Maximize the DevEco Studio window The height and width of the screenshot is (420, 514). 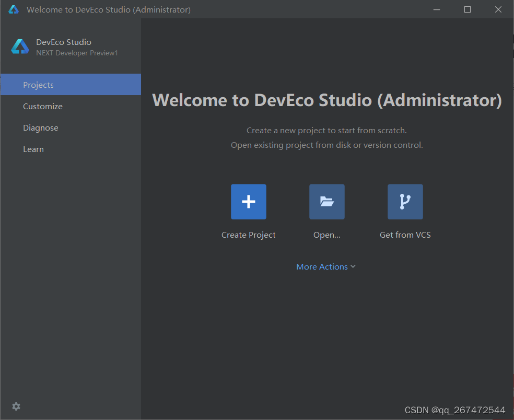click(468, 9)
